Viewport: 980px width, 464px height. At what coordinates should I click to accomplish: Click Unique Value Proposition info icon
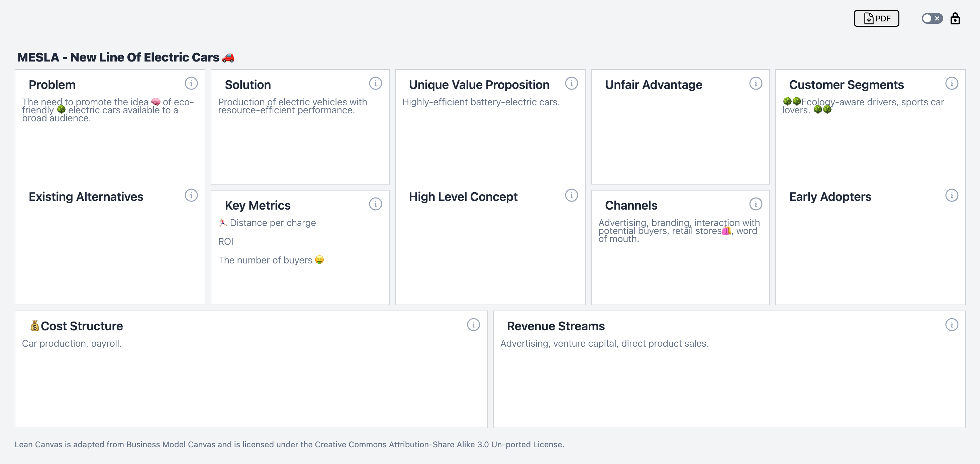pyautogui.click(x=571, y=83)
